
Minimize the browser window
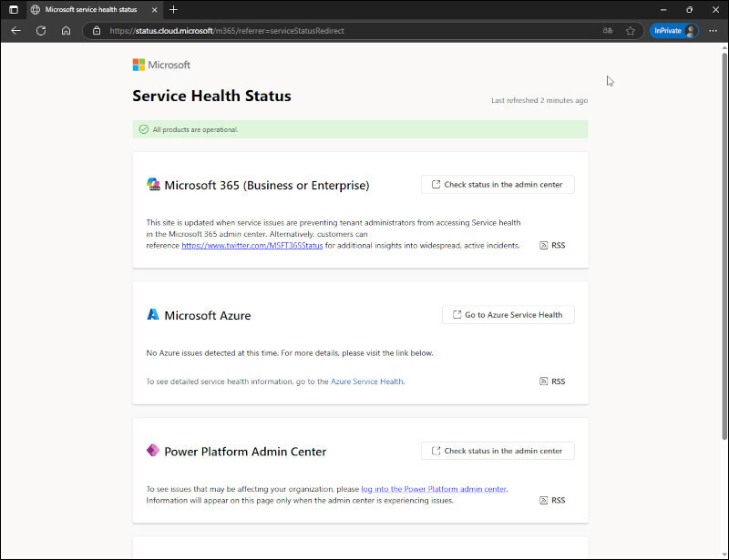(663, 9)
